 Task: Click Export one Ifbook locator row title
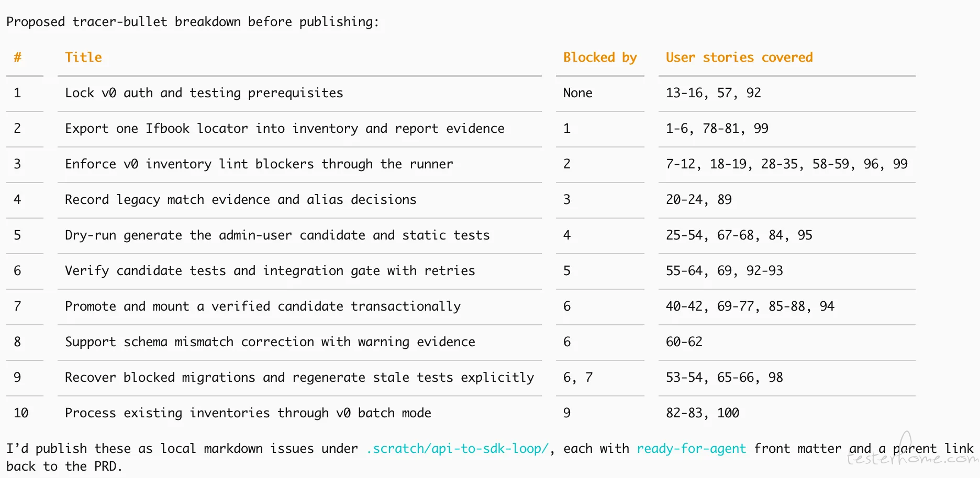coord(285,129)
